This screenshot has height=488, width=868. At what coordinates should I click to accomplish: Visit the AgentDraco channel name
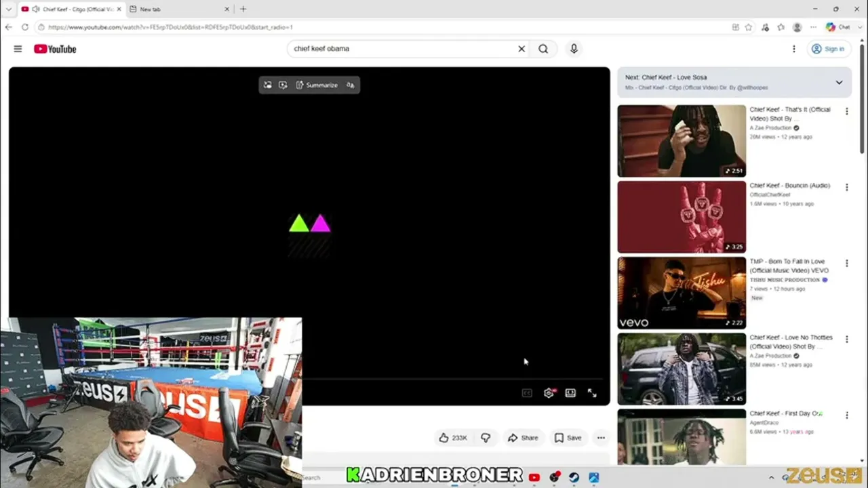pyautogui.click(x=764, y=423)
